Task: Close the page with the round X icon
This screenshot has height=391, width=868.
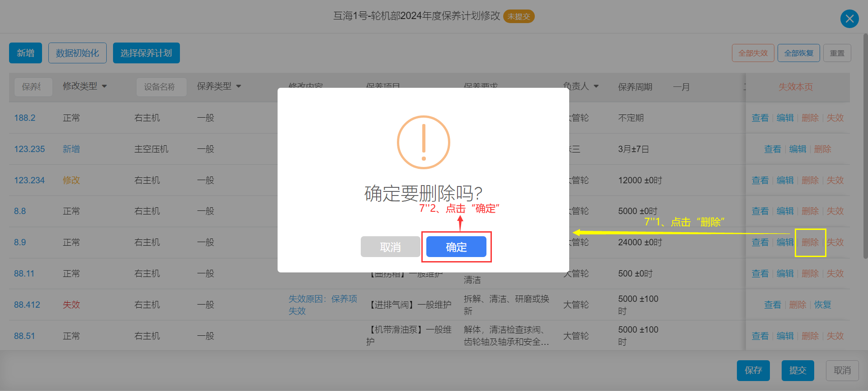Action: point(849,19)
